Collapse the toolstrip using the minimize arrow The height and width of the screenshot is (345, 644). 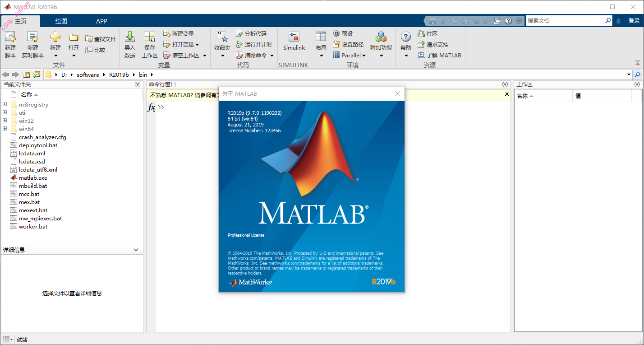(638, 64)
